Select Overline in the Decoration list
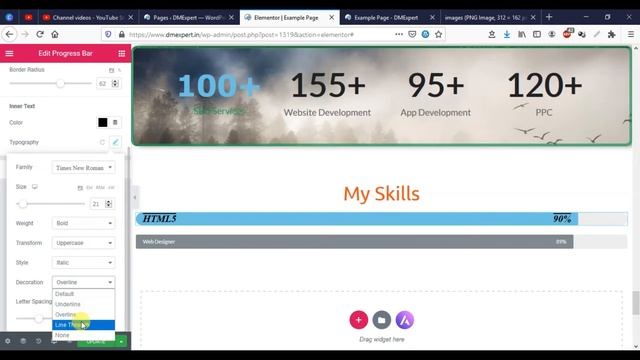The width and height of the screenshot is (640, 360). point(84,315)
